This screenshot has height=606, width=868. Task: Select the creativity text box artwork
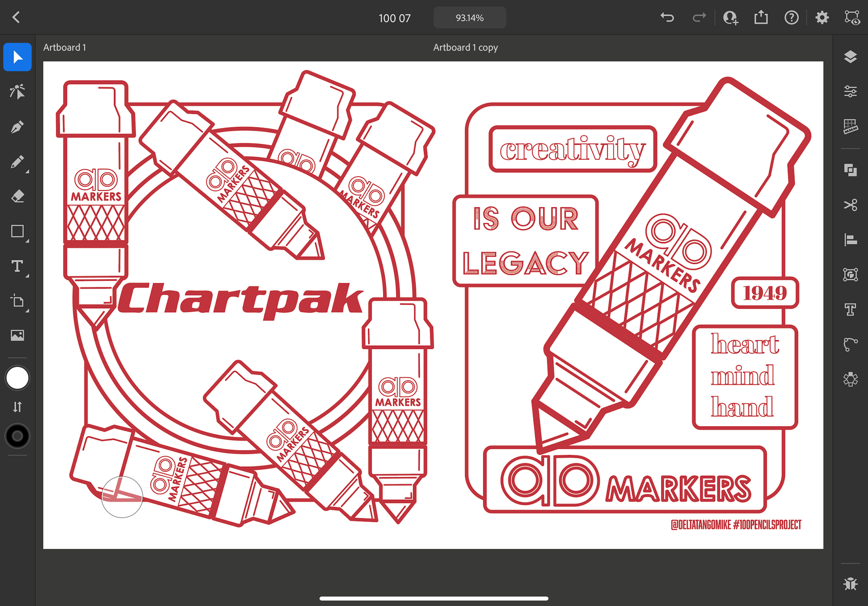(573, 149)
